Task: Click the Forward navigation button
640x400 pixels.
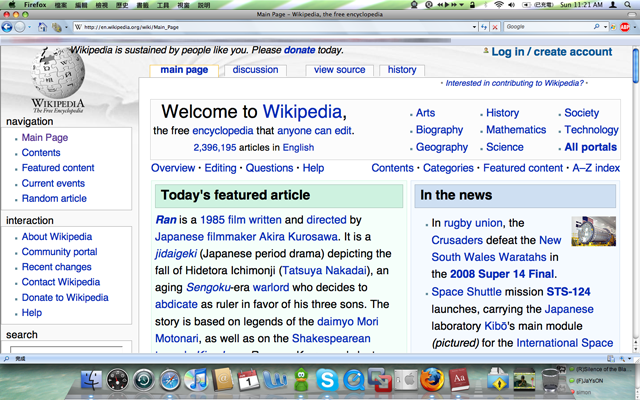Action: (x=20, y=27)
